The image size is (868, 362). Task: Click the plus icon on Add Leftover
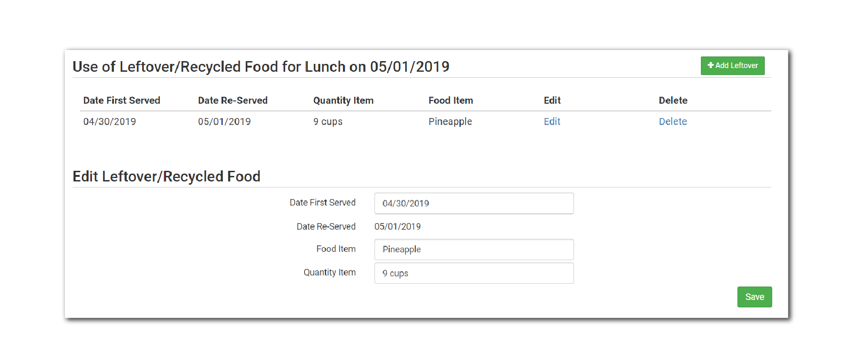click(x=711, y=65)
